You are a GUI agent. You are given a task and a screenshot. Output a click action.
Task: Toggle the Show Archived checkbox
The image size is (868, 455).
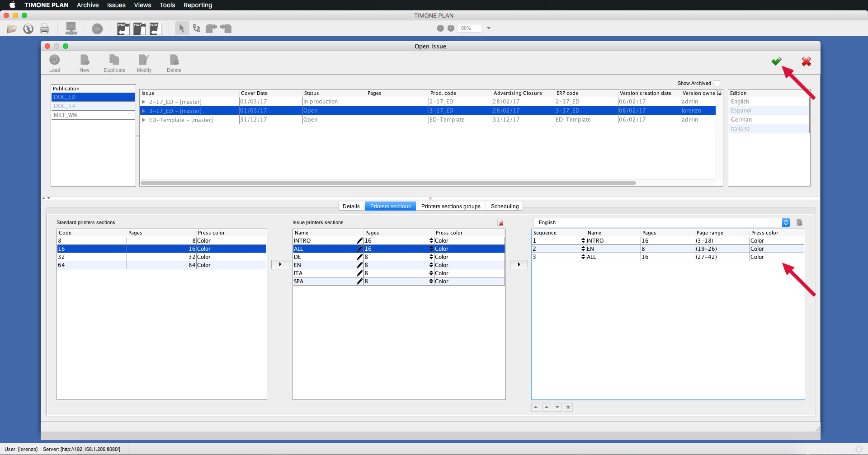[717, 83]
